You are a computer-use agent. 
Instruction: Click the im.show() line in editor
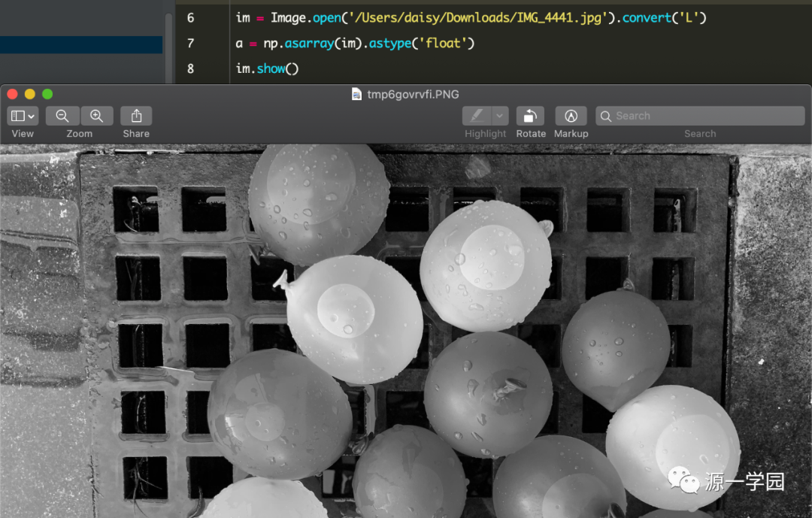pos(267,69)
